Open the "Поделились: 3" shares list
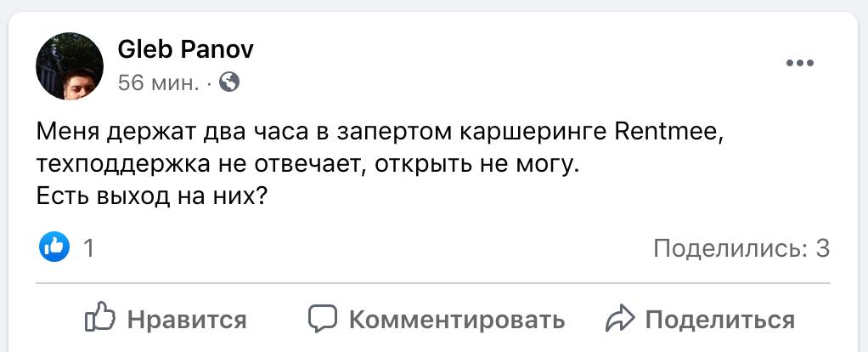The width and height of the screenshot is (868, 352). [x=741, y=248]
